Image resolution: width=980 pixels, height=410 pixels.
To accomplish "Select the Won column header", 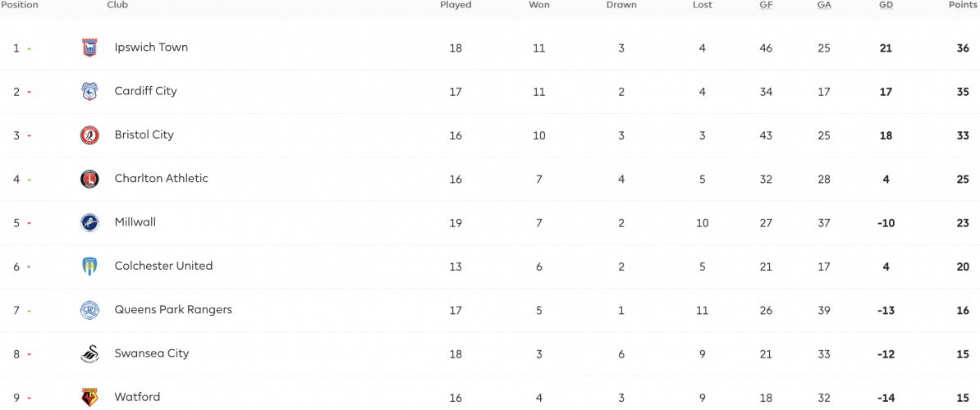I will (538, 5).
